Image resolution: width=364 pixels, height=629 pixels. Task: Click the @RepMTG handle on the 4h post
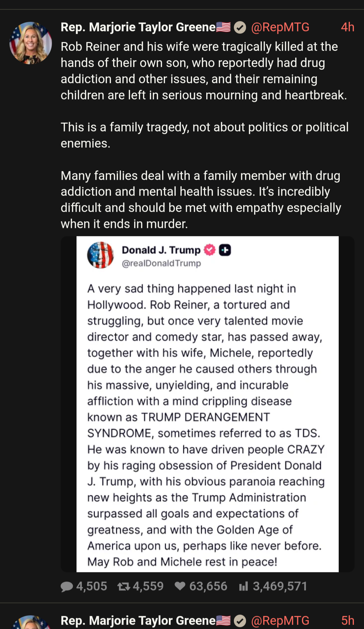[280, 27]
